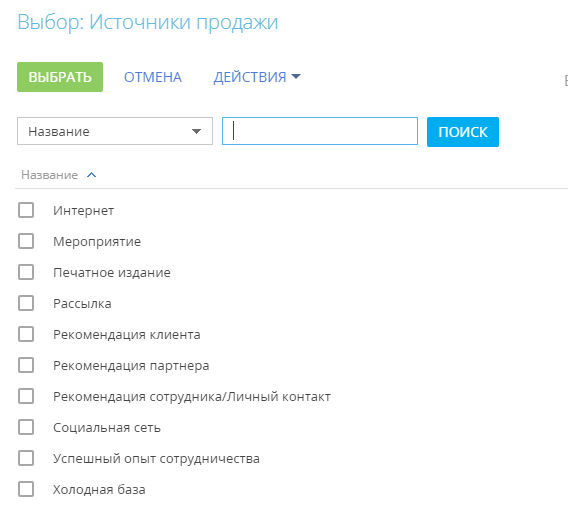Click the blue ПОИСК button

(x=463, y=132)
